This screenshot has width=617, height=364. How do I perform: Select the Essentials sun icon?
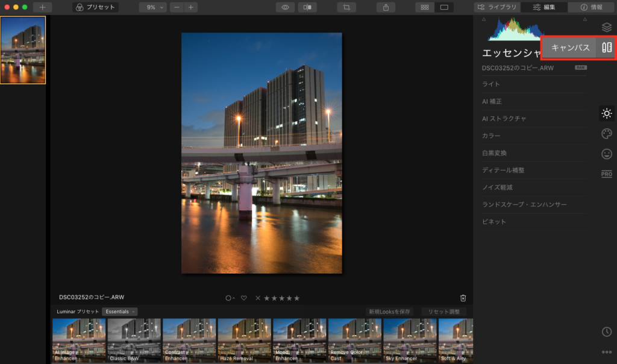(x=606, y=113)
